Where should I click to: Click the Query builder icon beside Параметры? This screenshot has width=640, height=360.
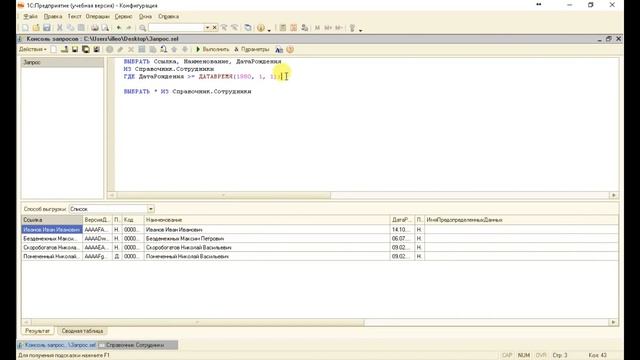(279, 49)
